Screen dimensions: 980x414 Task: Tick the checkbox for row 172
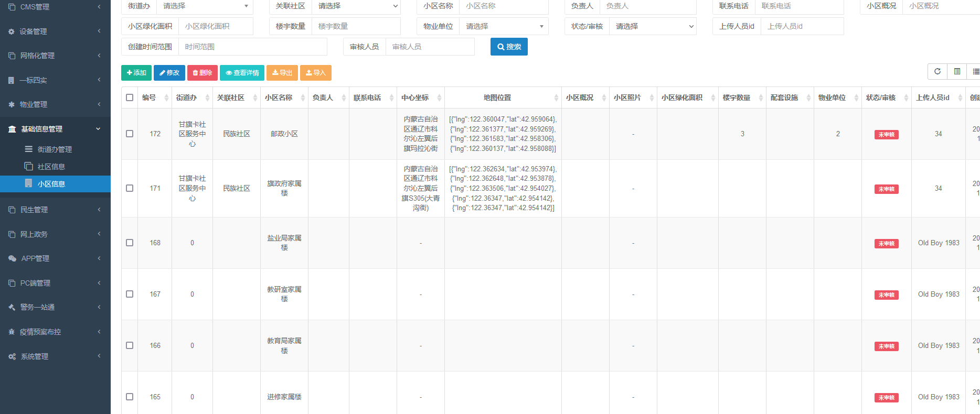coord(130,134)
